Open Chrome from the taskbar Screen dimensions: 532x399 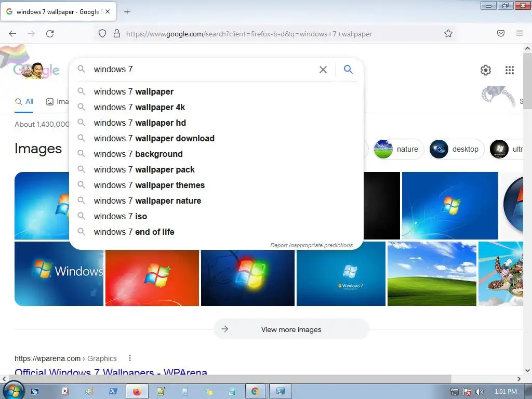(x=255, y=392)
